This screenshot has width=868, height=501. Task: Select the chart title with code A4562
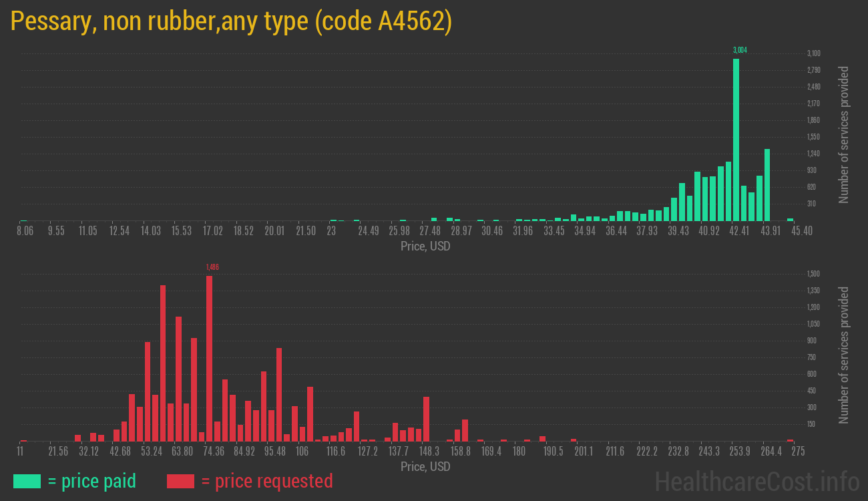point(231,22)
